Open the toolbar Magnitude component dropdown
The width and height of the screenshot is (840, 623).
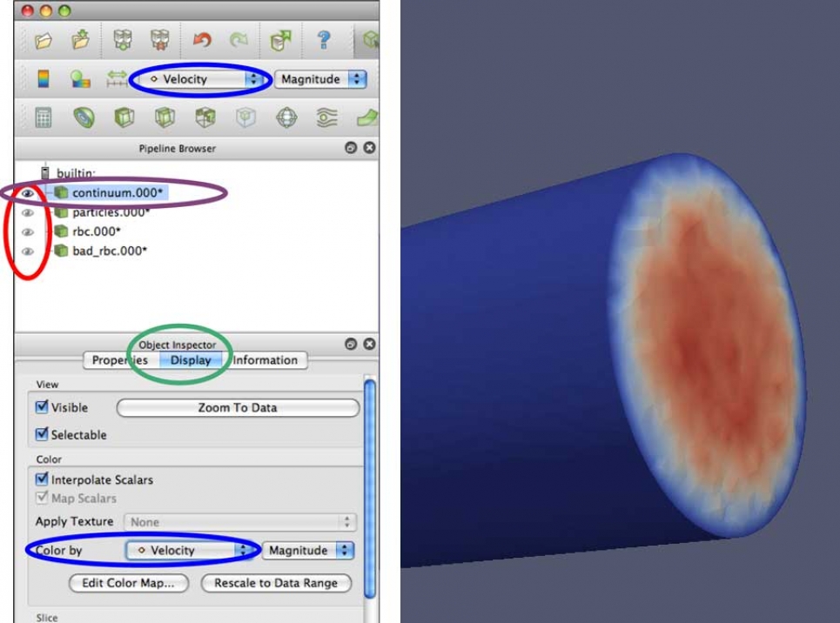(x=319, y=79)
